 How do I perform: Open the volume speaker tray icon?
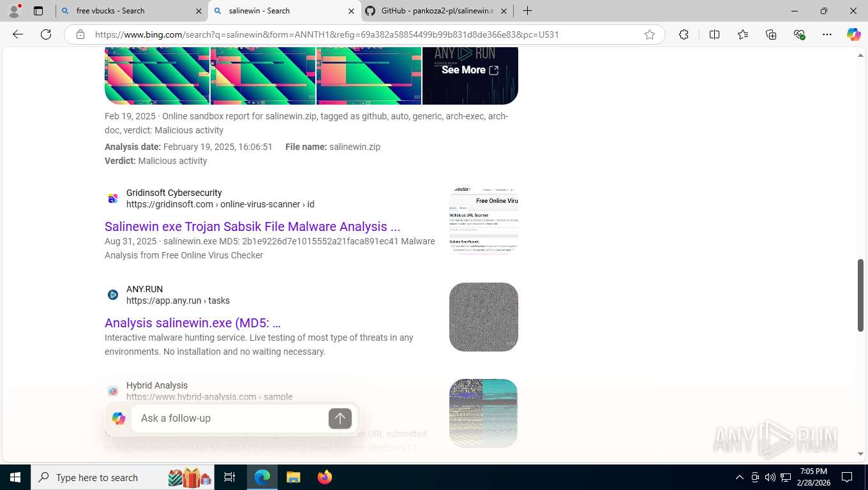[x=770, y=477]
